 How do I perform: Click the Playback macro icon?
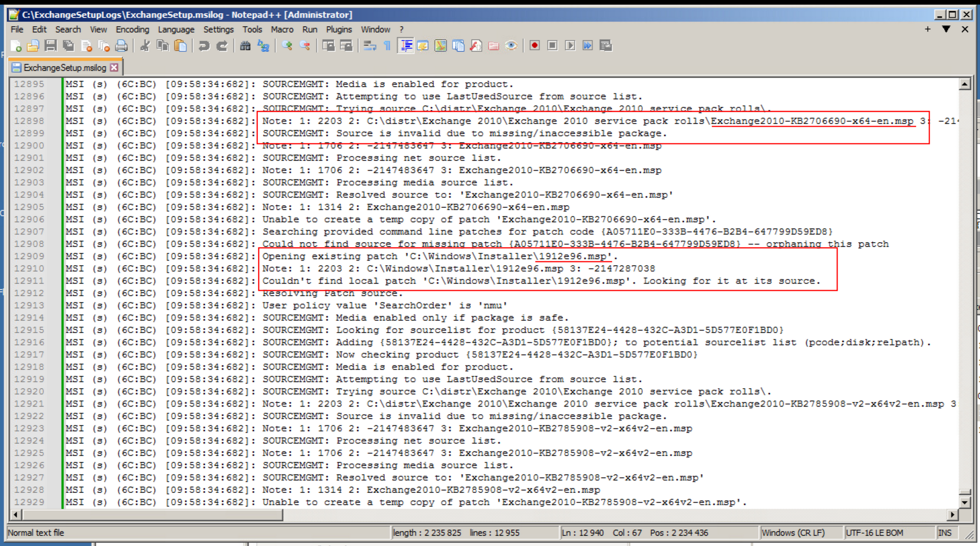pyautogui.click(x=570, y=46)
